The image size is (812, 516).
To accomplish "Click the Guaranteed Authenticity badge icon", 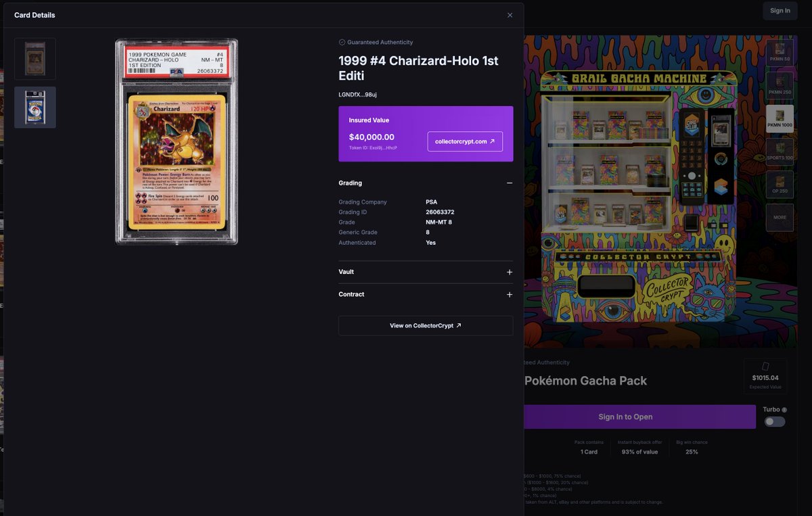I will pyautogui.click(x=342, y=42).
